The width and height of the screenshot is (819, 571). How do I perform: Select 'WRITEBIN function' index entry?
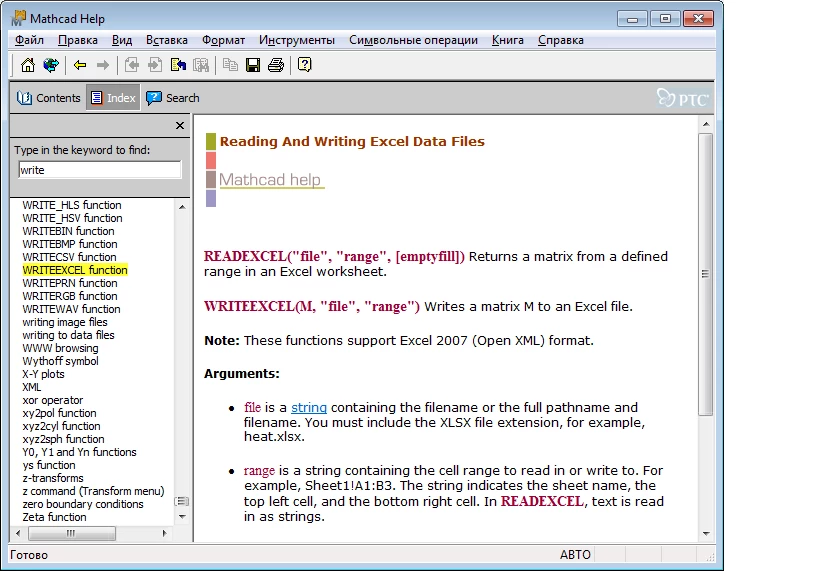[68, 231]
